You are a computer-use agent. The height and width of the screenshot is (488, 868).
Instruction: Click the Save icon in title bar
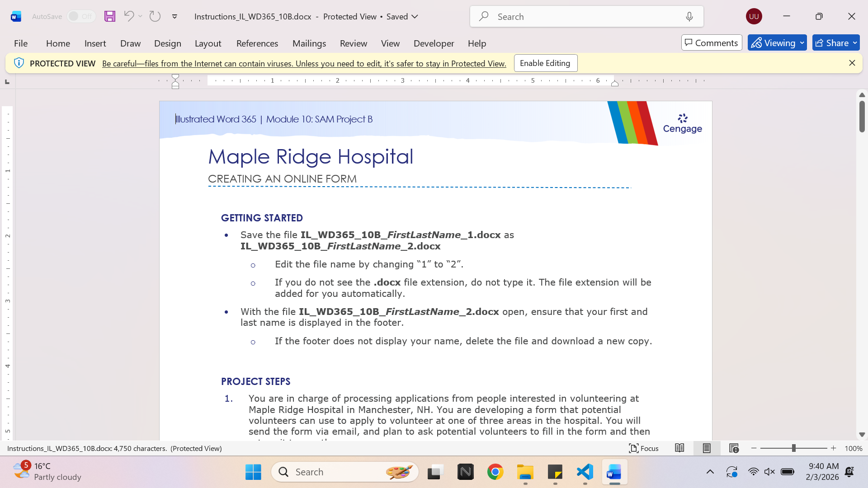tap(110, 16)
